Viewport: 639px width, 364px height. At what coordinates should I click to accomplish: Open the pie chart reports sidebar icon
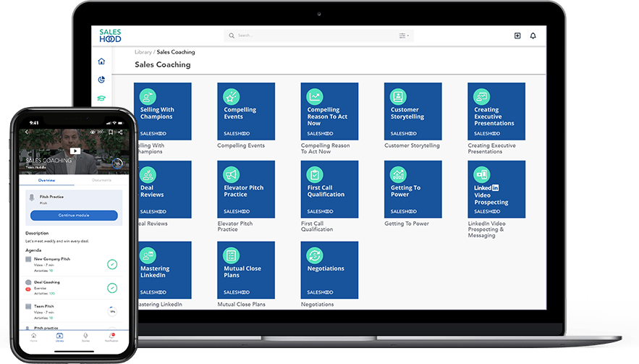(x=101, y=80)
